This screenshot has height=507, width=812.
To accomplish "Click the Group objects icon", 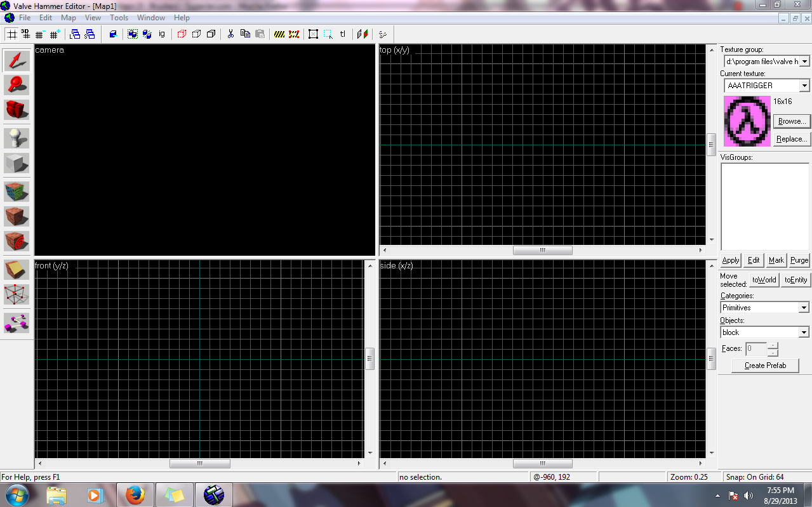I will point(133,34).
